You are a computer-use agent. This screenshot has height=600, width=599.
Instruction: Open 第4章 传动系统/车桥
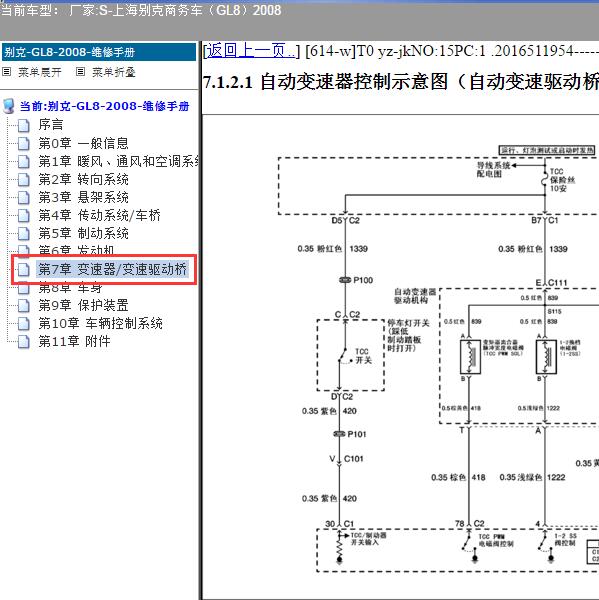[x=100, y=215]
